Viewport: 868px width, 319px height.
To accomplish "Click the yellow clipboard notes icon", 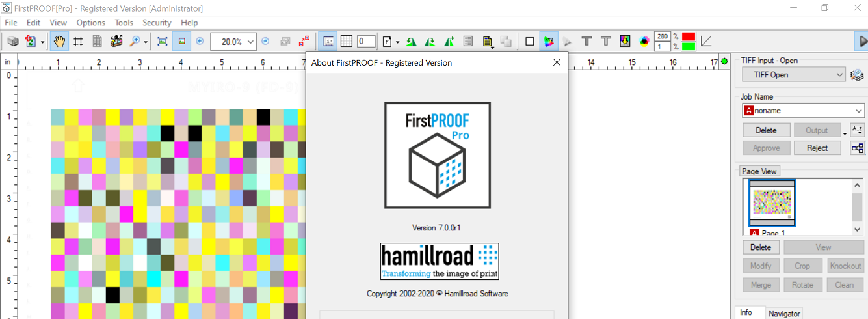I will click(487, 42).
